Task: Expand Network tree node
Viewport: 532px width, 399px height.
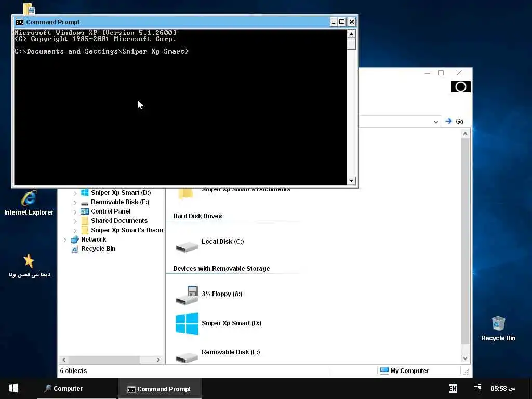Action: click(65, 240)
